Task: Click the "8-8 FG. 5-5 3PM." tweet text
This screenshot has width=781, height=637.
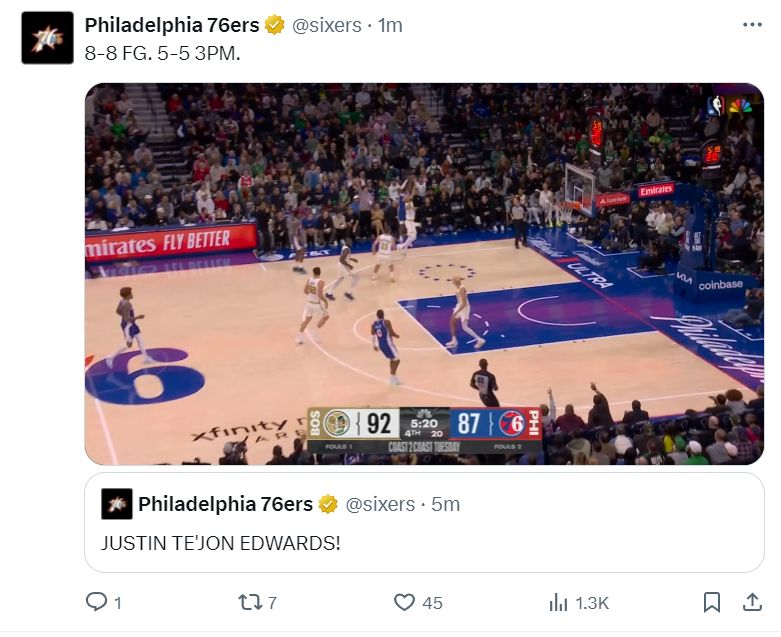Action: point(163,53)
